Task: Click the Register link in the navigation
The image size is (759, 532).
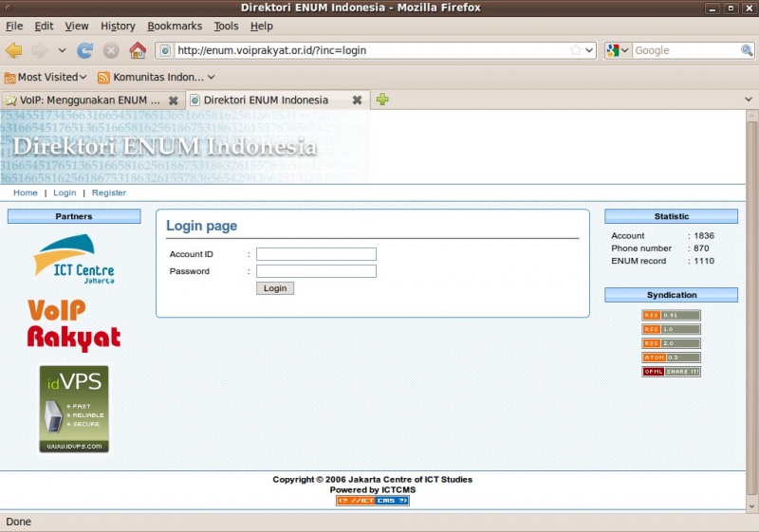Action: coord(108,193)
